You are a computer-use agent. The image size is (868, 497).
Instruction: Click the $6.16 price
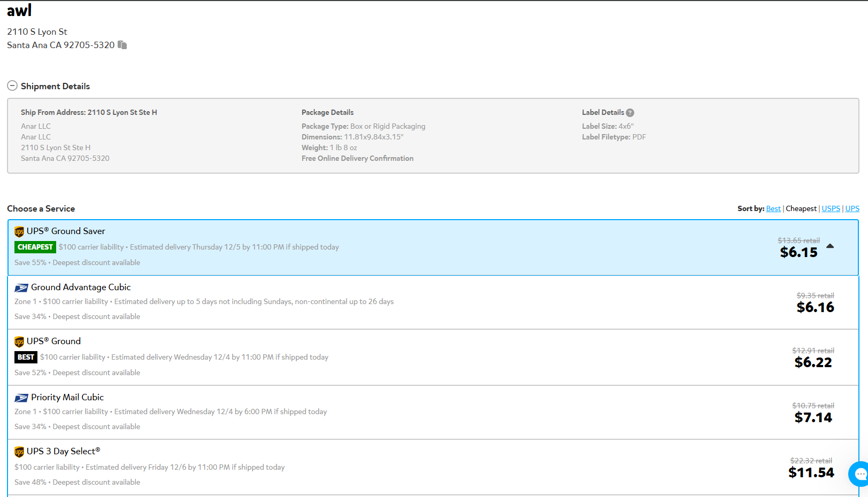pos(816,307)
